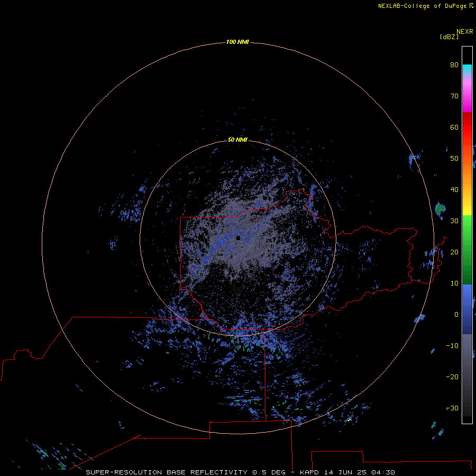Click the 20 value on the dBZ scale
The height and width of the screenshot is (476, 476).
454,252
